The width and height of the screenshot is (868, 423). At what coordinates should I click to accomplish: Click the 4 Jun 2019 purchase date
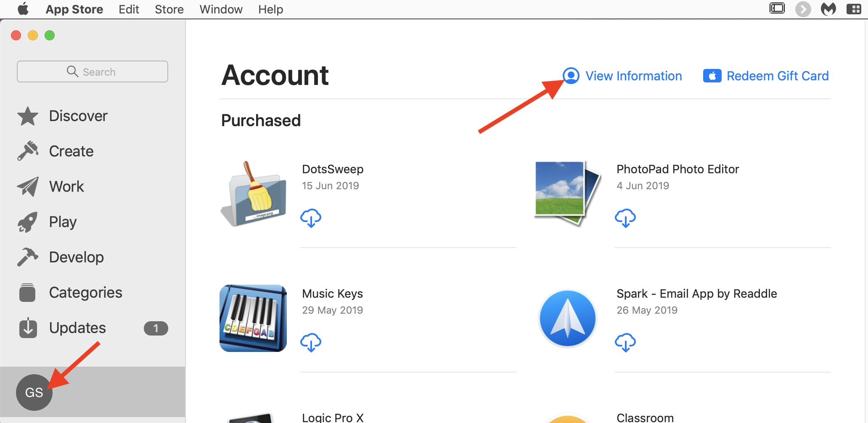click(x=643, y=186)
